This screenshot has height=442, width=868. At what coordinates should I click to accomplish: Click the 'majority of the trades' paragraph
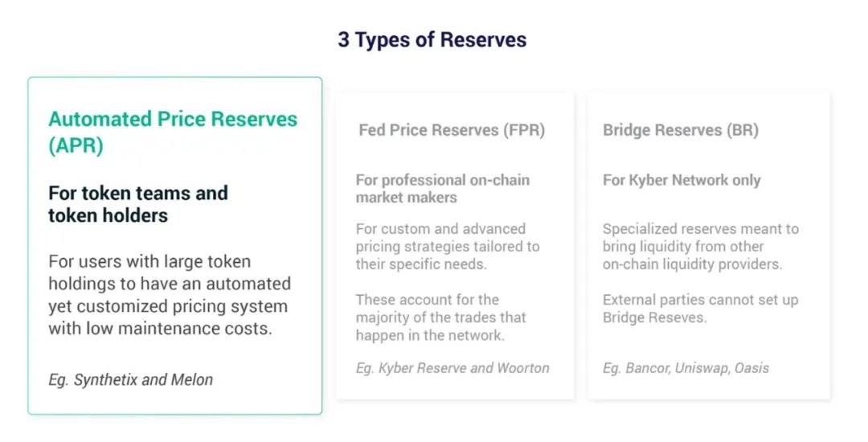(440, 317)
